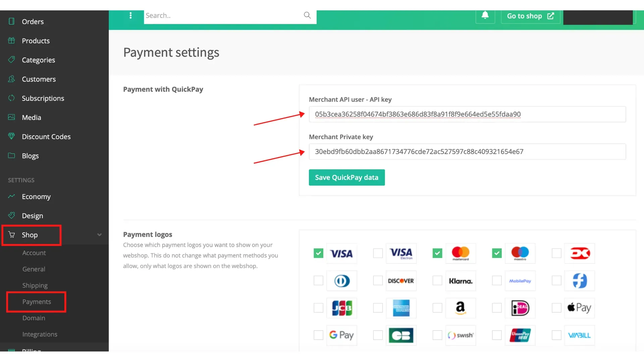Screen dimensions: 644x362
Task: Click the search magnifier icon
Action: (x=307, y=15)
